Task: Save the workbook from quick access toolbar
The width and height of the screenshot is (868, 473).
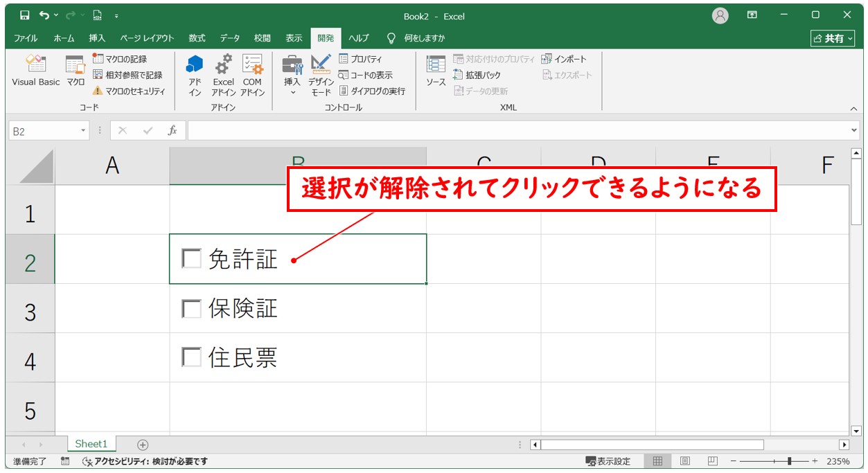Action: pos(24,15)
